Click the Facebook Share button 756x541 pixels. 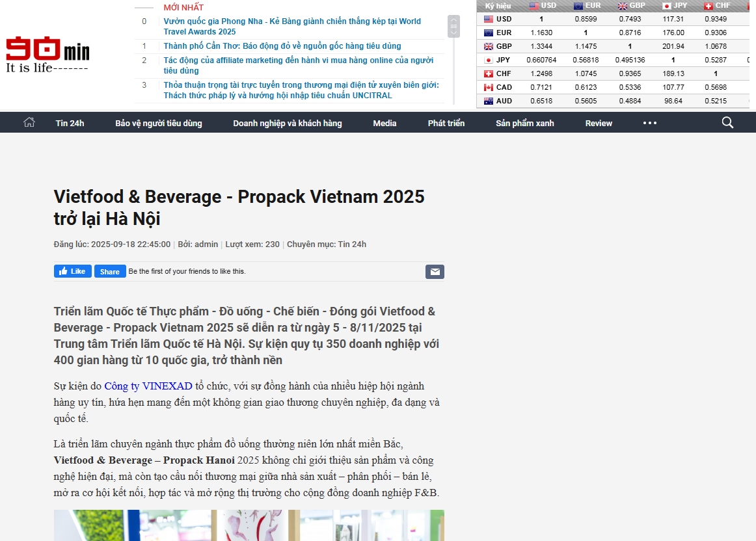click(110, 271)
